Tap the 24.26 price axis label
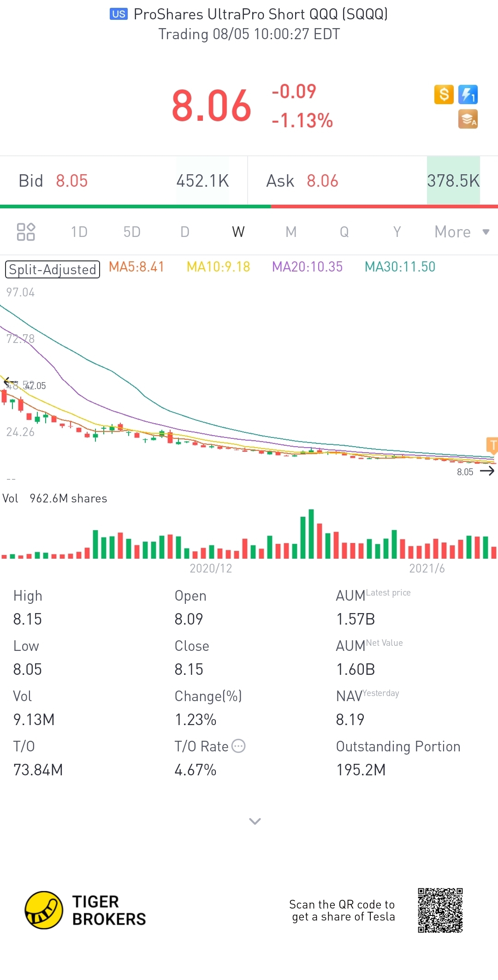The height and width of the screenshot is (980, 498). coord(20,432)
